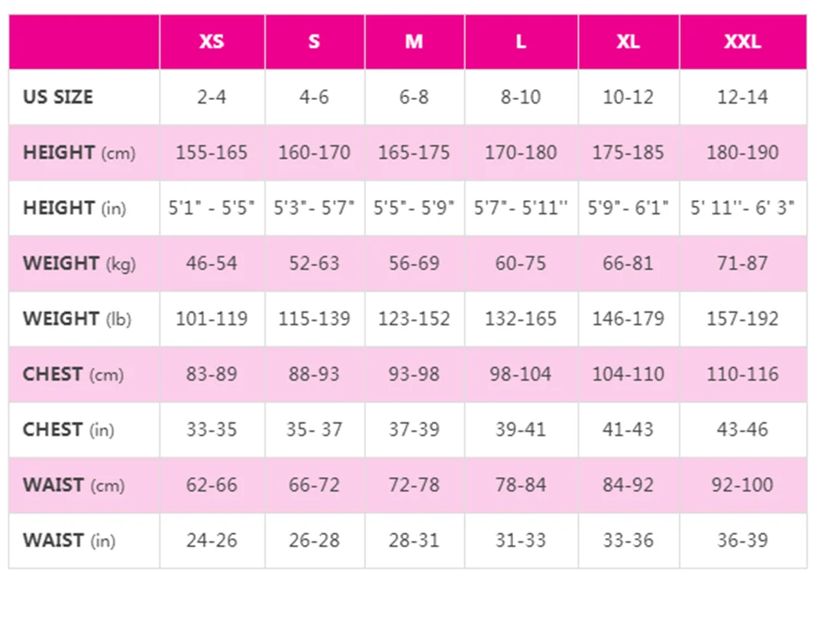Select the HEIGHT (cm) row label

coord(79,153)
